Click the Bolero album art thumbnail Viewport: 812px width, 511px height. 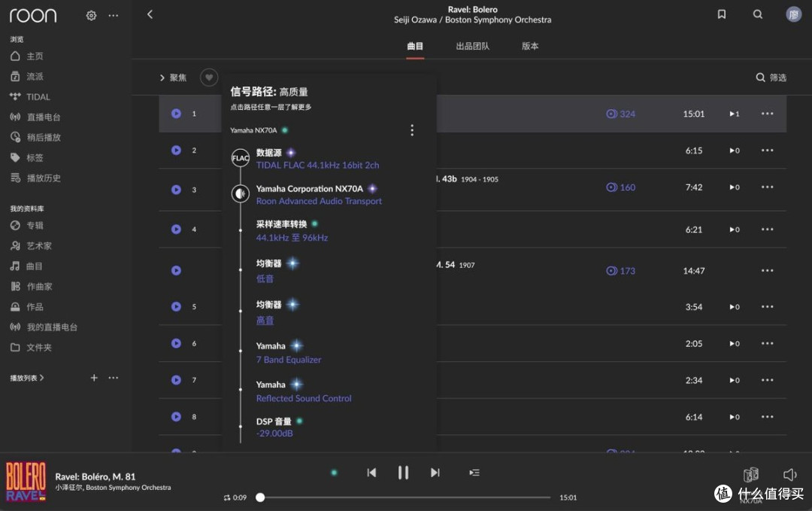tap(26, 482)
